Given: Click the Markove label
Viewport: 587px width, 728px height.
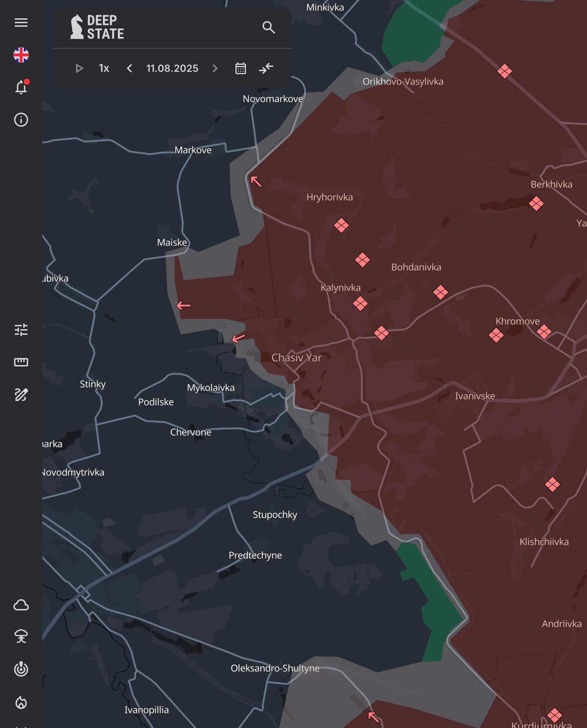Looking at the screenshot, I should tap(193, 150).
